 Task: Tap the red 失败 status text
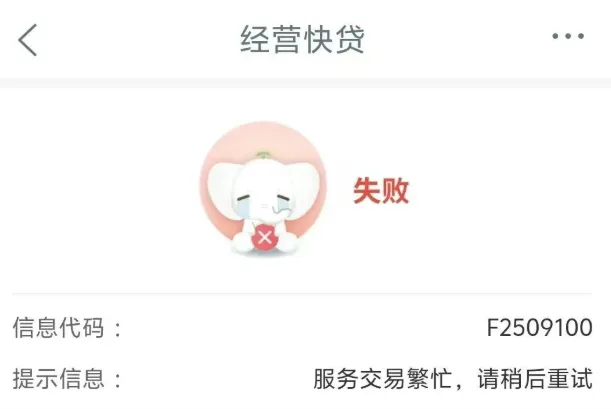381,190
